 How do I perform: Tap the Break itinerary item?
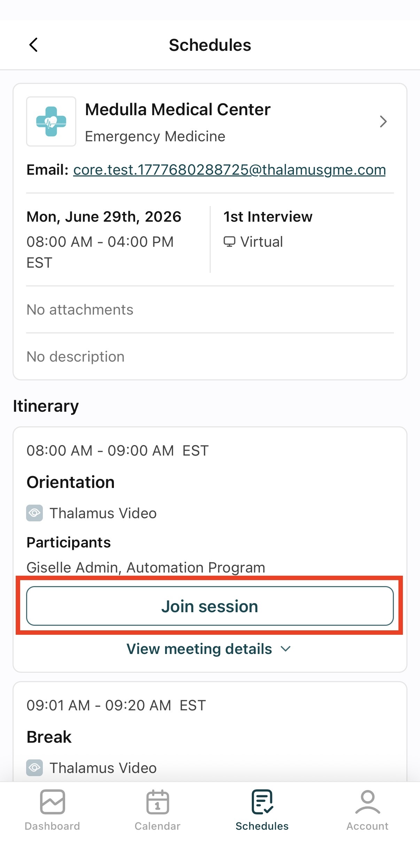pyautogui.click(x=49, y=737)
